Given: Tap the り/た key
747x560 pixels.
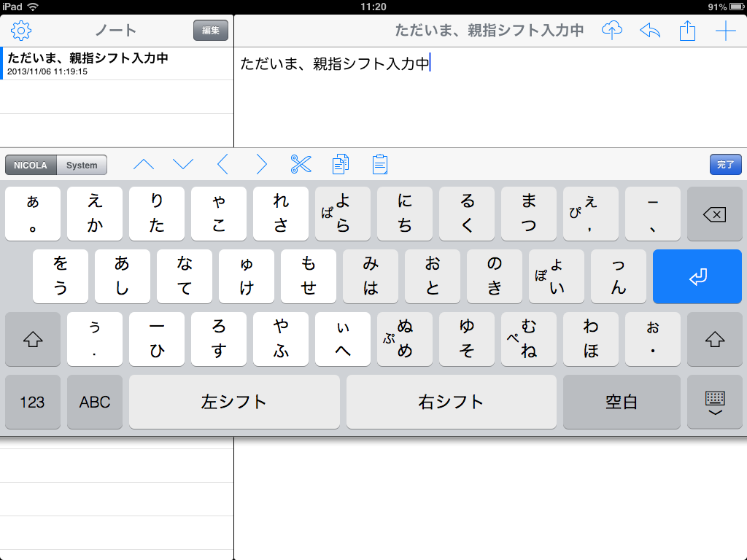Looking at the screenshot, I should (157, 214).
